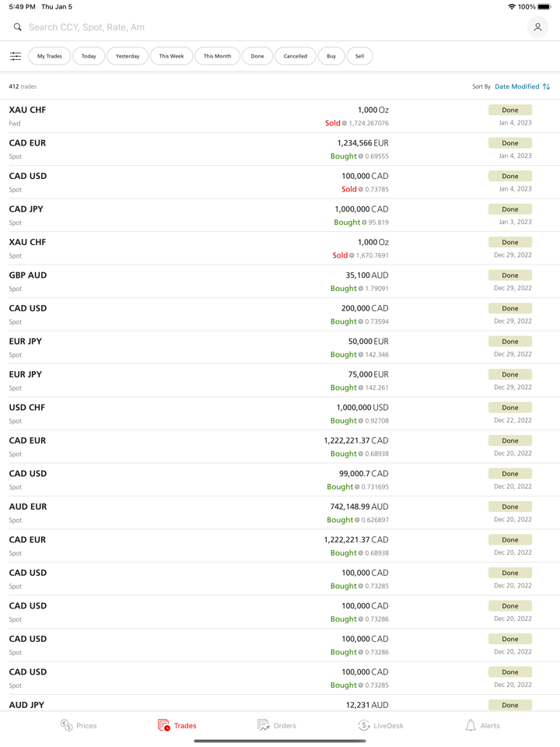Toggle the Done status filter chip

[257, 56]
